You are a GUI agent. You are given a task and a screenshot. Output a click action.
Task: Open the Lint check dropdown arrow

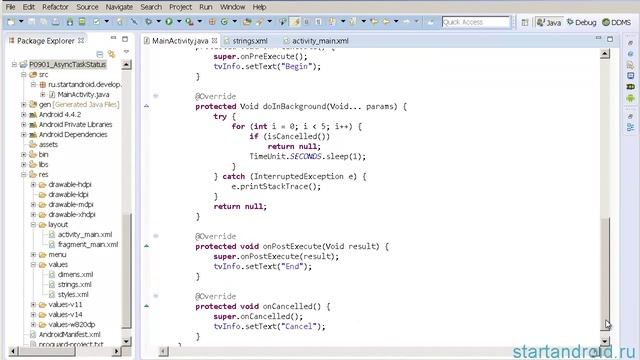[x=107, y=22]
